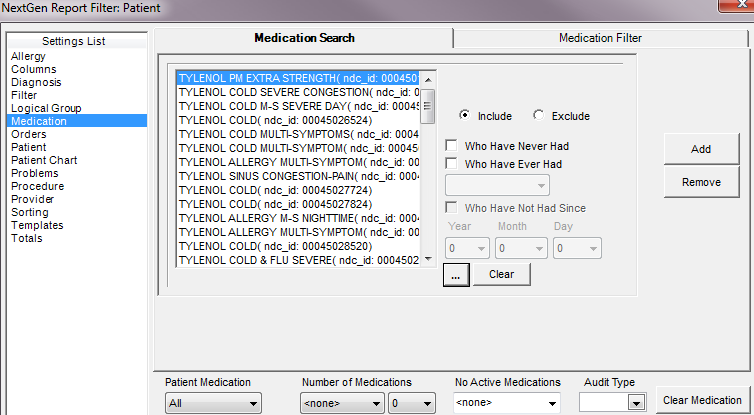This screenshot has width=754, height=415.
Task: Check the Who Have Never Had box
Action: [x=451, y=146]
